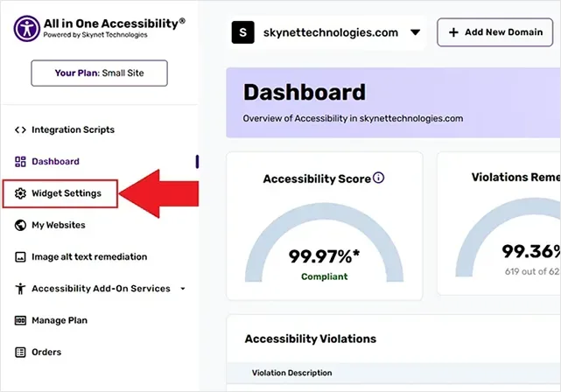
Task: Click the Your Plan: Small Site button
Action: [x=99, y=73]
